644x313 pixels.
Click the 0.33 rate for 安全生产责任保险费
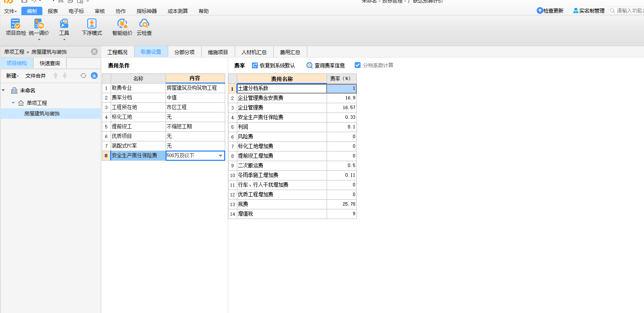342,117
